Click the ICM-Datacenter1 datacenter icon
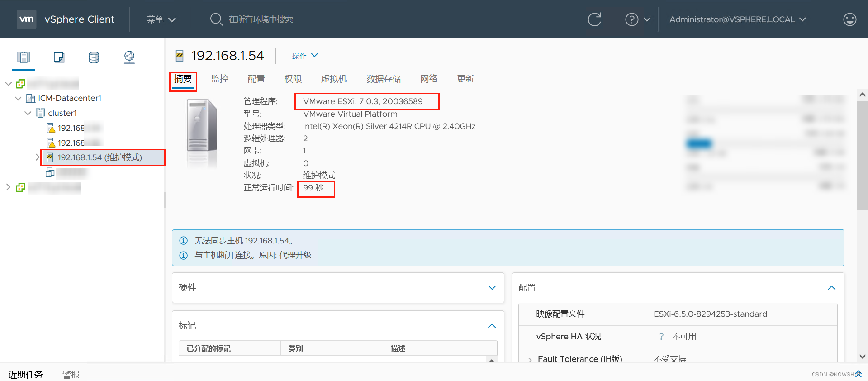This screenshot has height=381, width=868. 31,98
